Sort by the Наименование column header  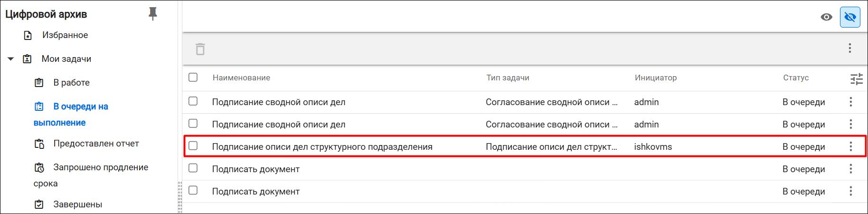pos(241,78)
